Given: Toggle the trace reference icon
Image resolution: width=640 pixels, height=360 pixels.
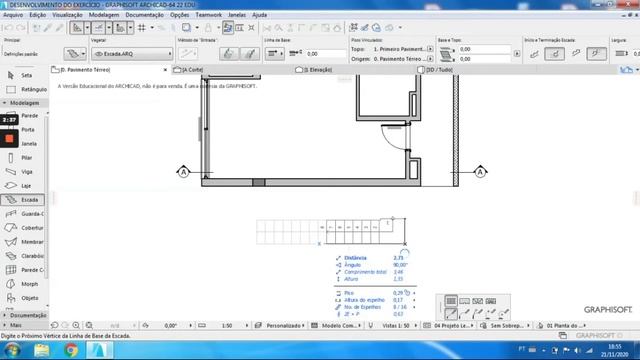Looking at the screenshot, I should (x=228, y=28).
